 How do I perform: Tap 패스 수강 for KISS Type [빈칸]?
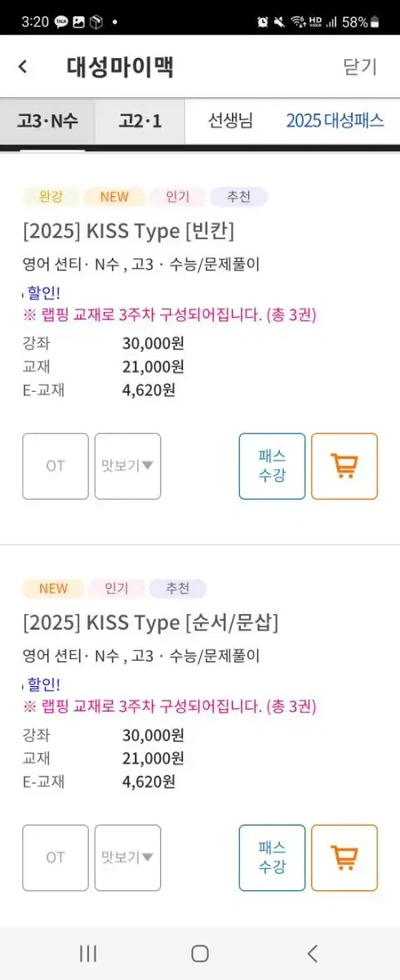click(272, 466)
